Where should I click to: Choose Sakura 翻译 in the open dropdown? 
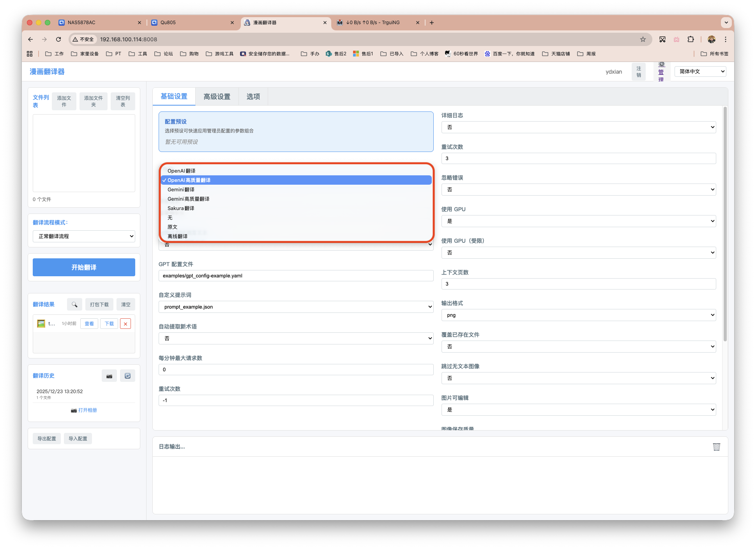click(181, 208)
